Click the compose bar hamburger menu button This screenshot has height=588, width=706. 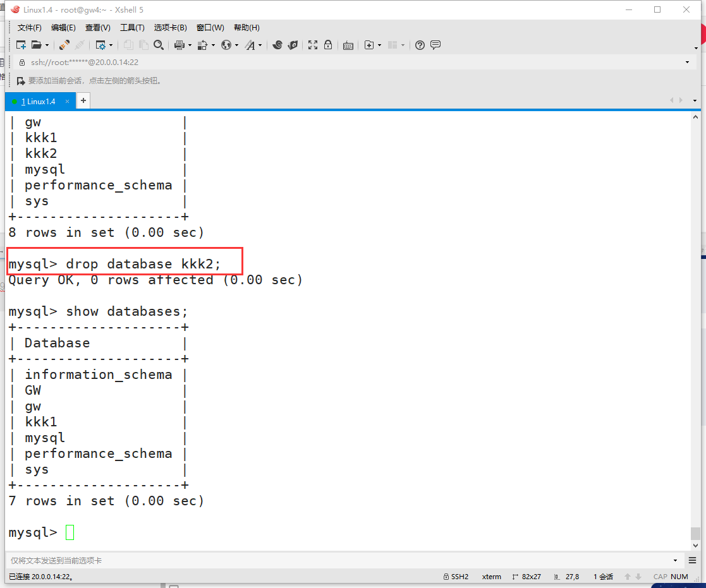coord(693,561)
